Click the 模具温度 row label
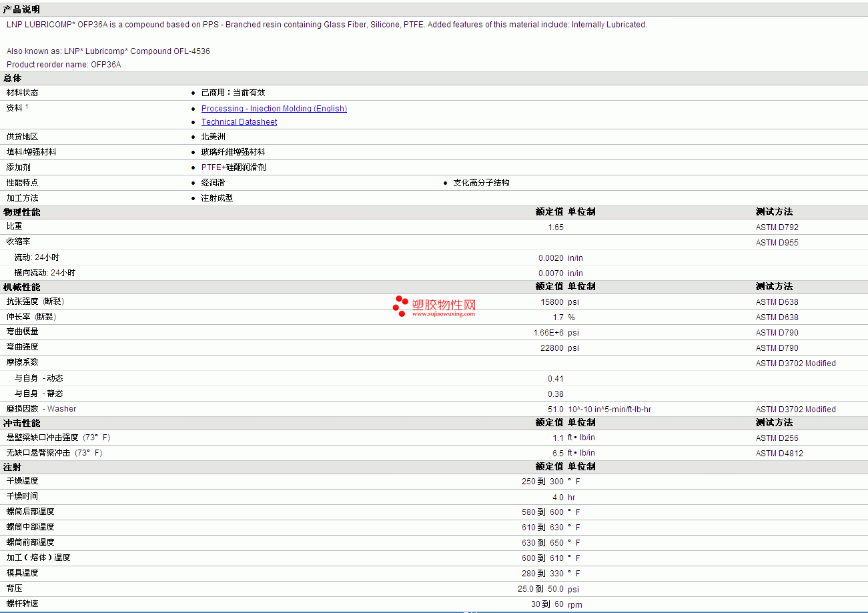The height and width of the screenshot is (613, 868). [x=23, y=573]
